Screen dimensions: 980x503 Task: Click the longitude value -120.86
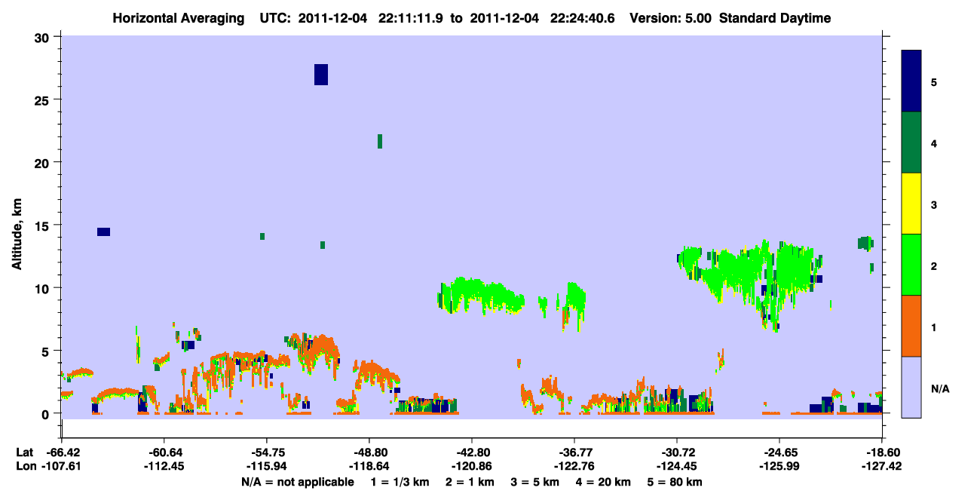(471, 466)
